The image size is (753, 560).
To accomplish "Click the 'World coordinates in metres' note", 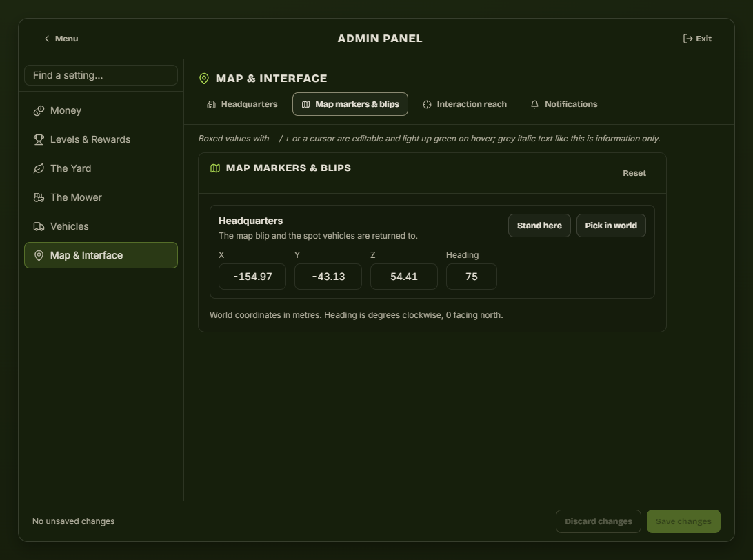I will (x=357, y=315).
